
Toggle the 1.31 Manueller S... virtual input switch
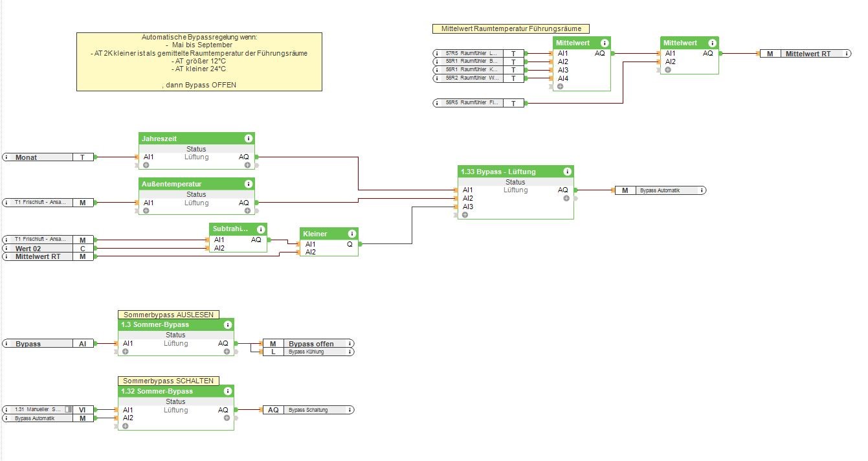click(67, 410)
